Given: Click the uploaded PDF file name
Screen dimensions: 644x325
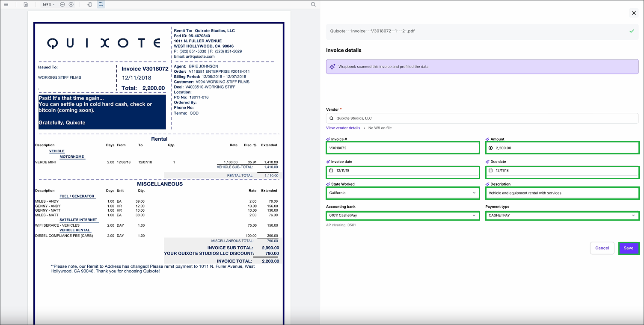Looking at the screenshot, I should pyautogui.click(x=372, y=31).
